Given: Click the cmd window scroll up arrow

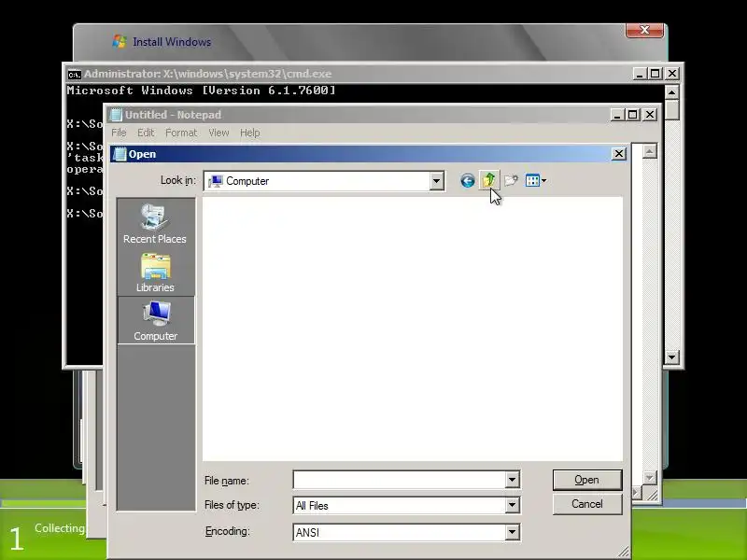Looking at the screenshot, I should (x=671, y=92).
